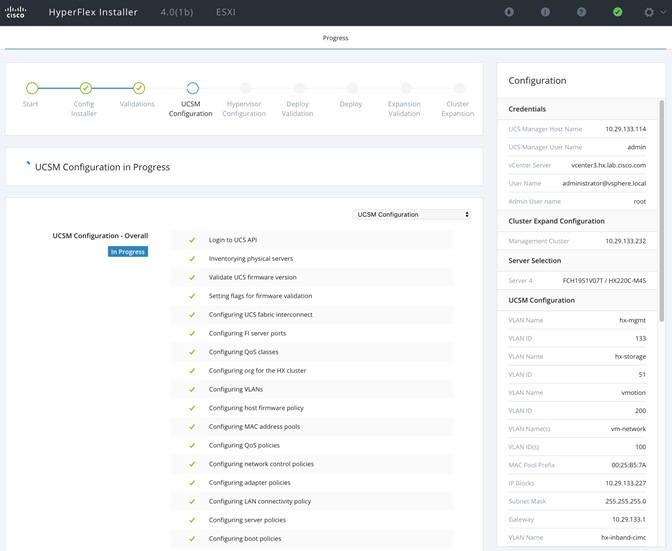This screenshot has width=672, height=551.
Task: Expand the arrow beside the gear icon
Action: pyautogui.click(x=663, y=12)
